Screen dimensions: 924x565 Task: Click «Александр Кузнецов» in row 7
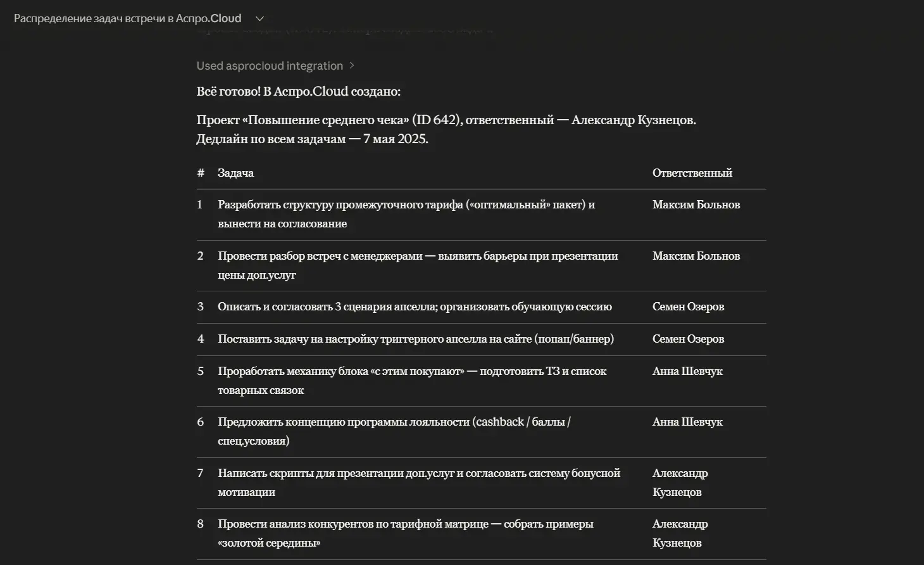tap(680, 483)
